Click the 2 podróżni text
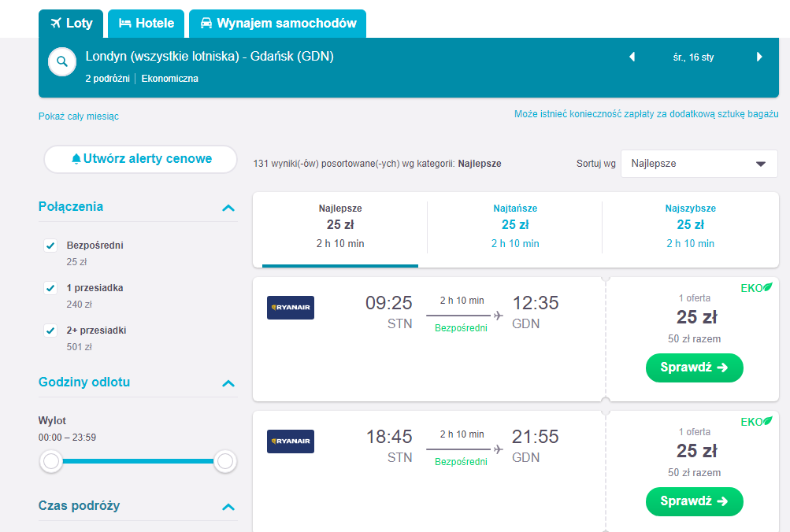 click(107, 79)
